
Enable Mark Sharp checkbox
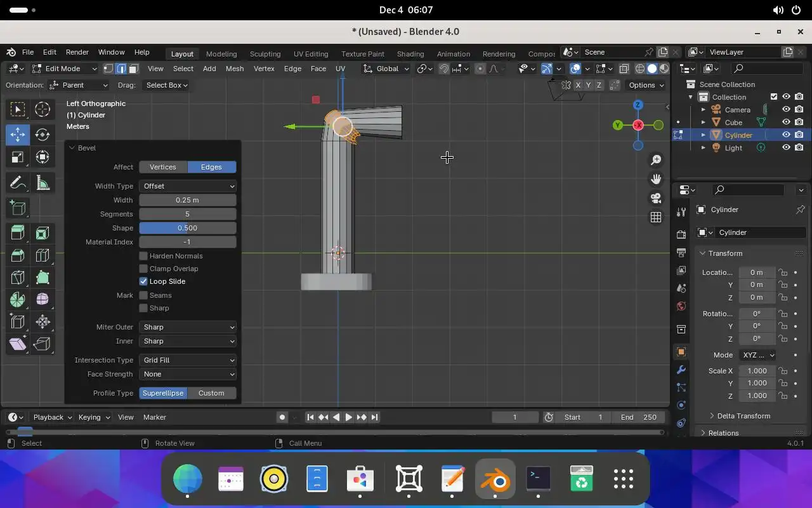click(x=143, y=308)
